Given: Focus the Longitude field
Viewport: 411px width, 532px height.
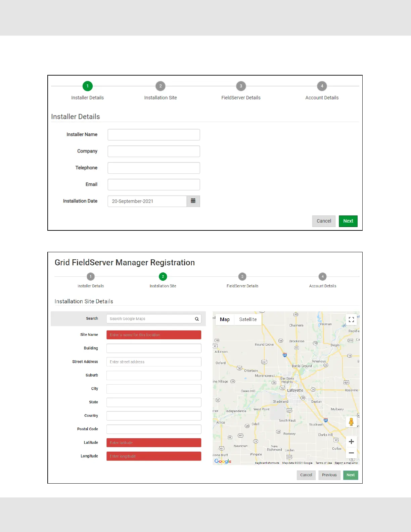Looking at the screenshot, I should (x=154, y=456).
